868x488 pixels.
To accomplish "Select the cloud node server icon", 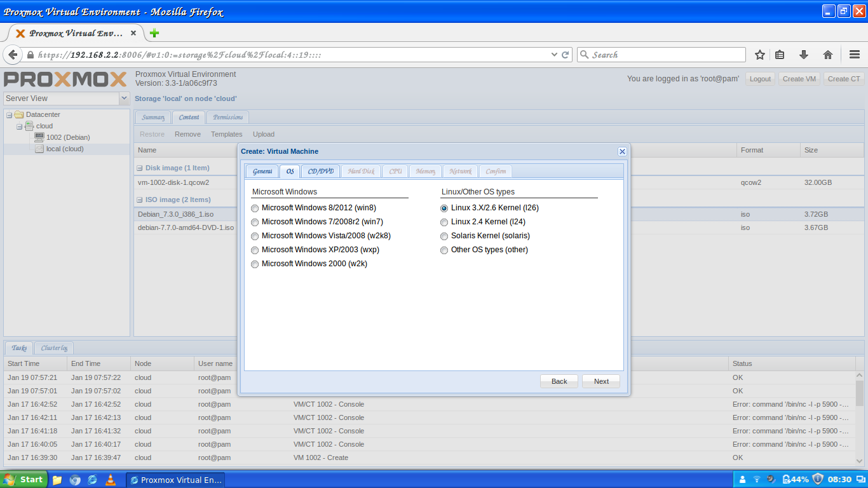I will pyautogui.click(x=29, y=126).
